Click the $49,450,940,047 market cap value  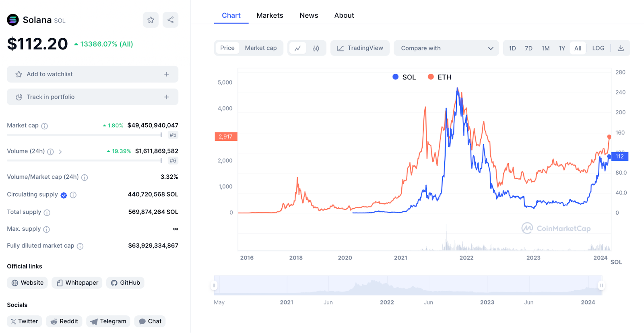tap(153, 125)
